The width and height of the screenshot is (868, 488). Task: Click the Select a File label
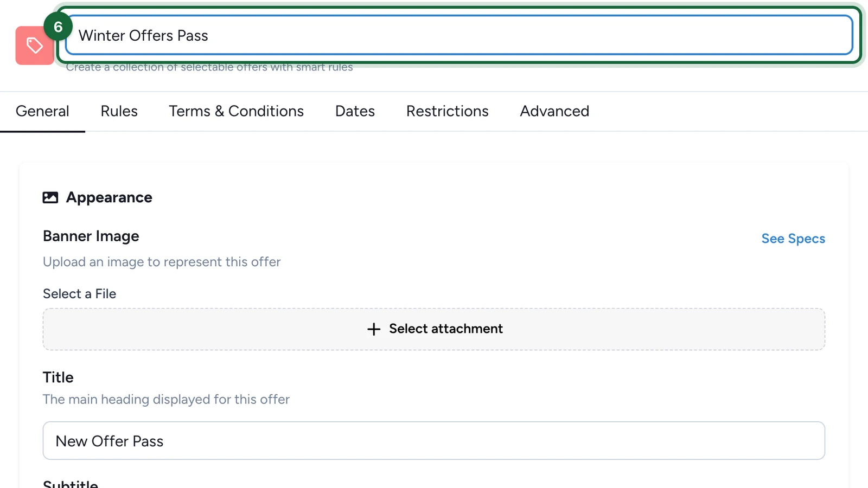tap(79, 294)
